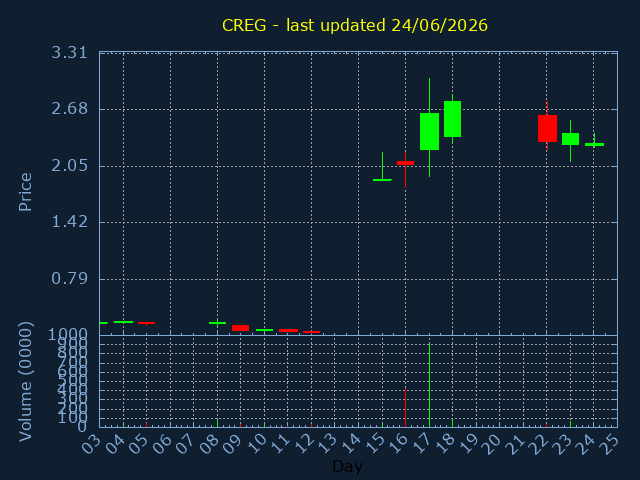Click the tall green volume bar on day 17
This screenshot has width=640, height=480.
click(429, 385)
